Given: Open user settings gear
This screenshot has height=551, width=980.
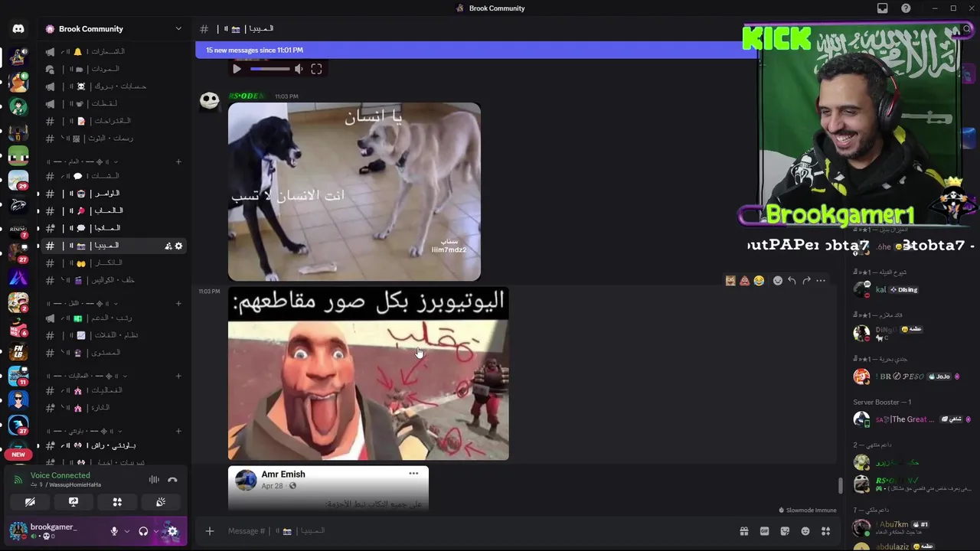Looking at the screenshot, I should tap(172, 531).
